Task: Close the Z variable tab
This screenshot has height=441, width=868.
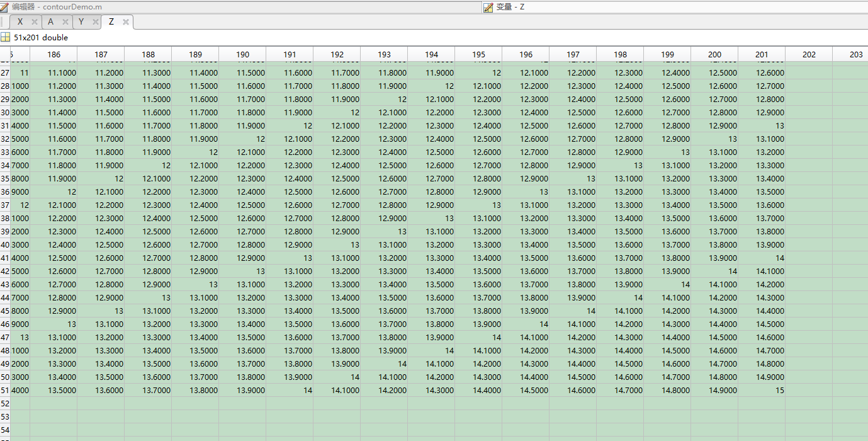Action: 125,21
